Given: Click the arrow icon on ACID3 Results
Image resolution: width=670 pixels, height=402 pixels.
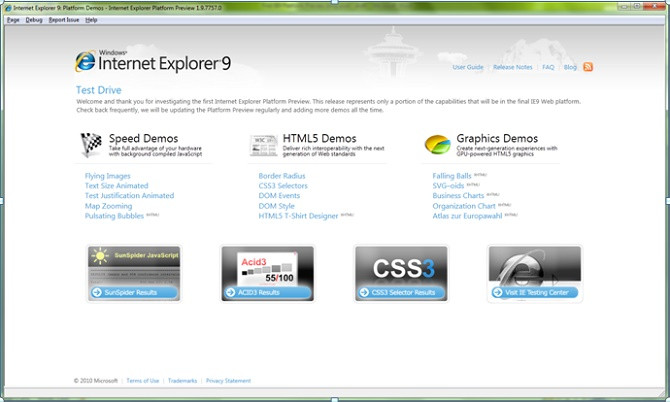Looking at the screenshot, I should [x=231, y=292].
